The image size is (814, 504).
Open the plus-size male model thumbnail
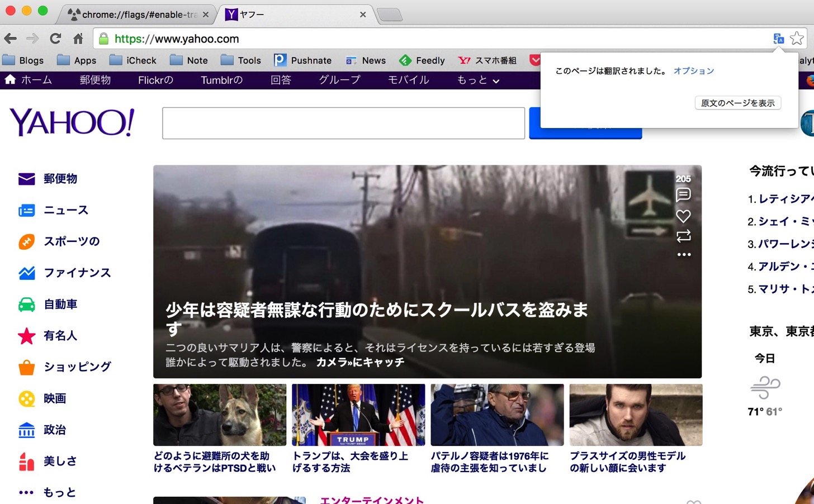[636, 415]
